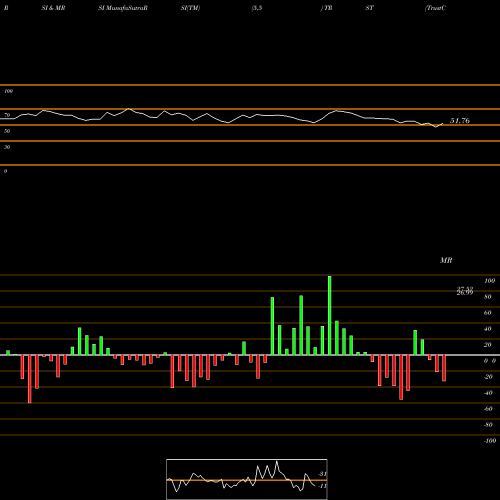
Task: Click the last red bar in MR chart
Action: [444, 368]
